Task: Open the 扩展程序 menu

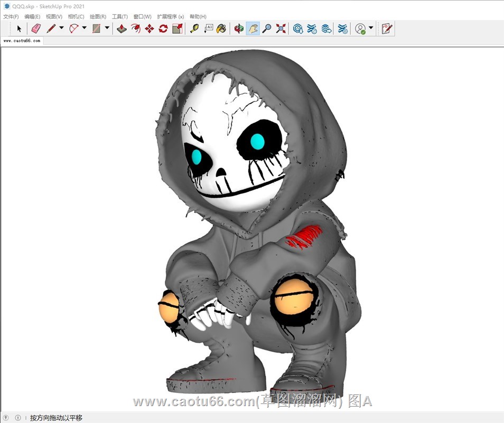Action: pyautogui.click(x=170, y=17)
